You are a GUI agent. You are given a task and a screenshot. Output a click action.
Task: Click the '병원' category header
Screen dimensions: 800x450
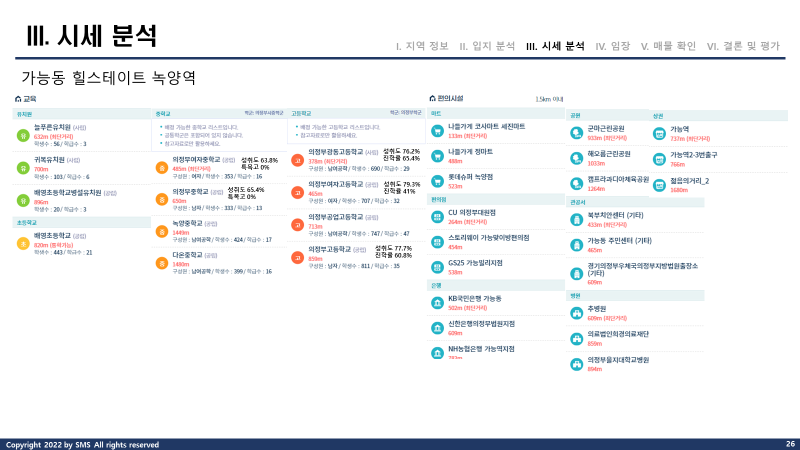point(635,296)
